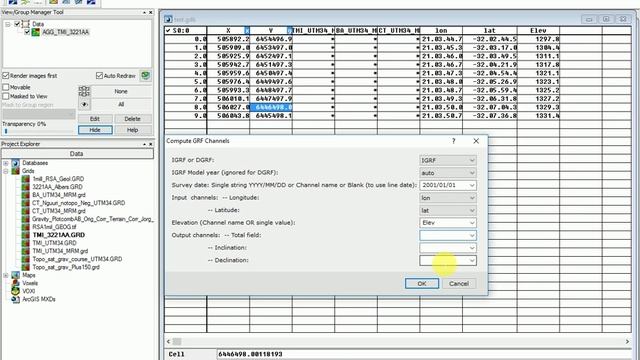Expand the Maps node in Project Explorer

[x=6, y=275]
